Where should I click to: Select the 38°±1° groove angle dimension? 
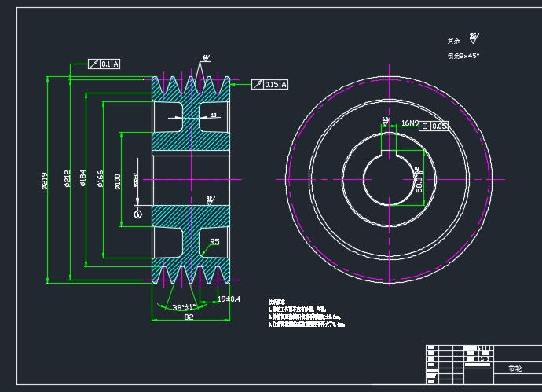click(x=185, y=307)
